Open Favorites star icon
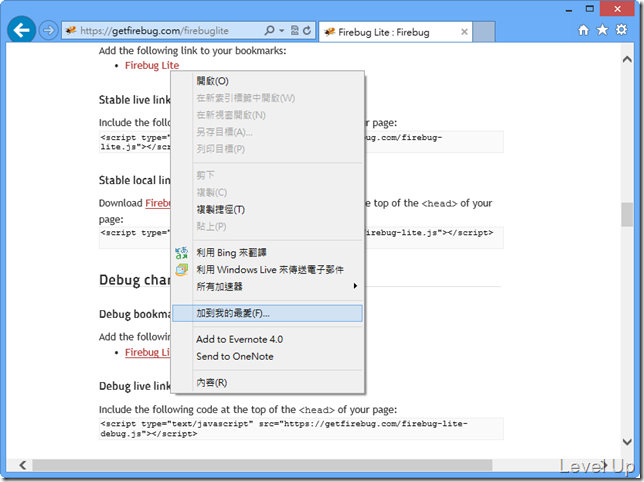 point(603,30)
